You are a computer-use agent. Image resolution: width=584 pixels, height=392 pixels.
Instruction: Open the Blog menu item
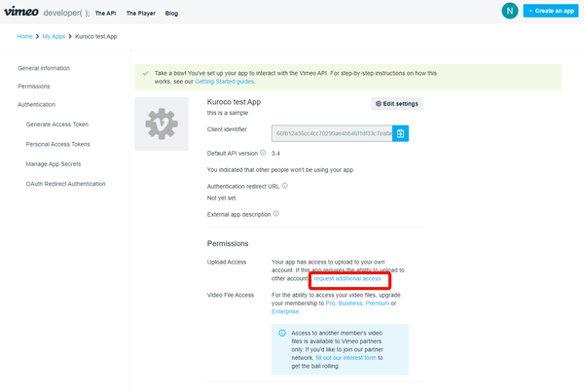pos(171,13)
